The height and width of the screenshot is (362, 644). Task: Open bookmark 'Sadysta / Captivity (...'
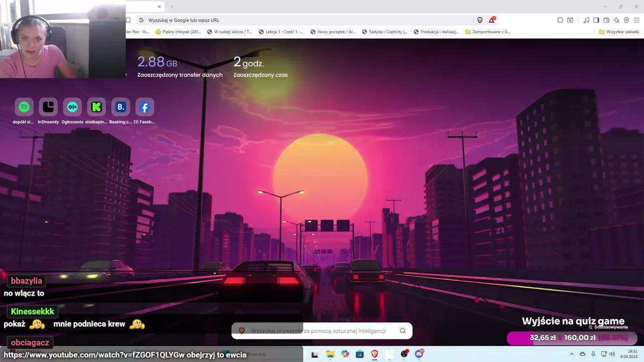pyautogui.click(x=385, y=32)
